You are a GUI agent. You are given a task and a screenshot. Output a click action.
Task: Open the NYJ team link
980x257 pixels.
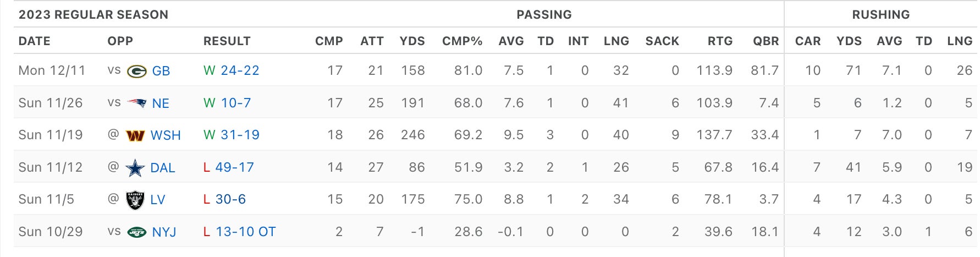(x=164, y=232)
